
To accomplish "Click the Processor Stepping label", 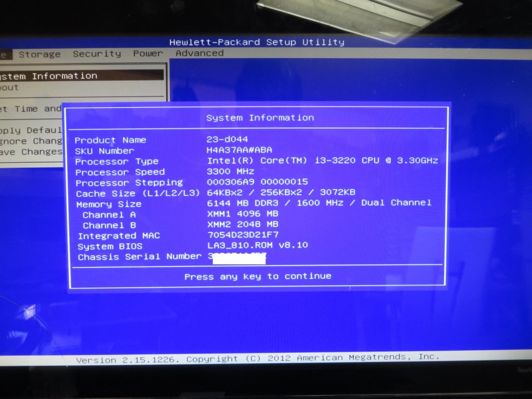I will [x=129, y=183].
